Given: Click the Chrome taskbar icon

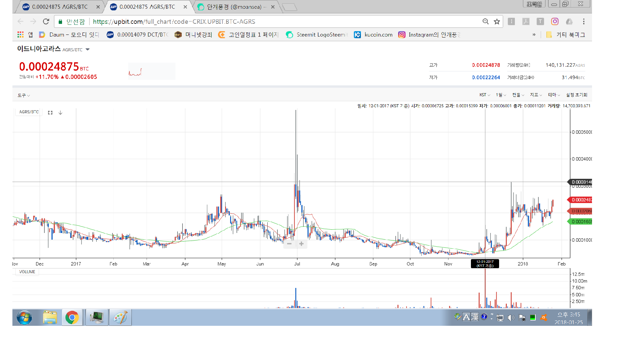Looking at the screenshot, I should (72, 317).
